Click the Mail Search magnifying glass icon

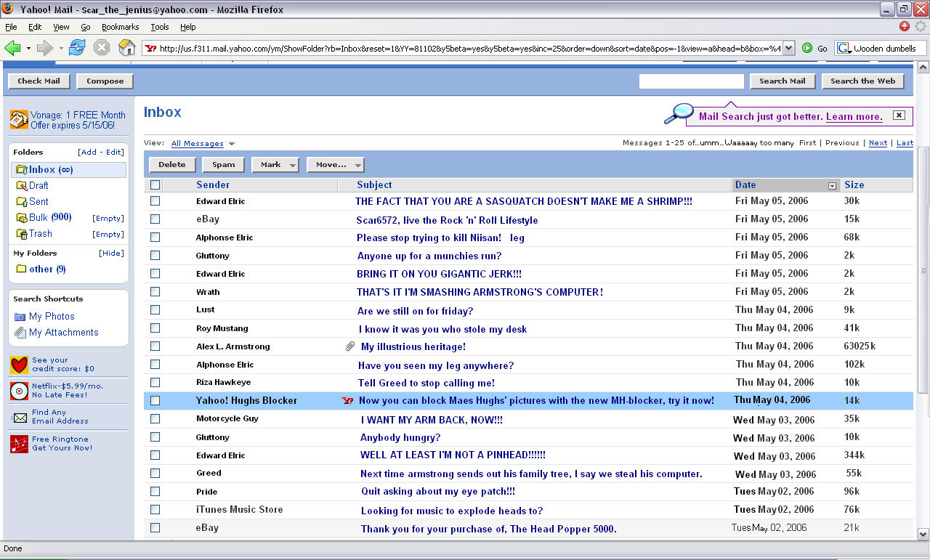click(x=679, y=114)
